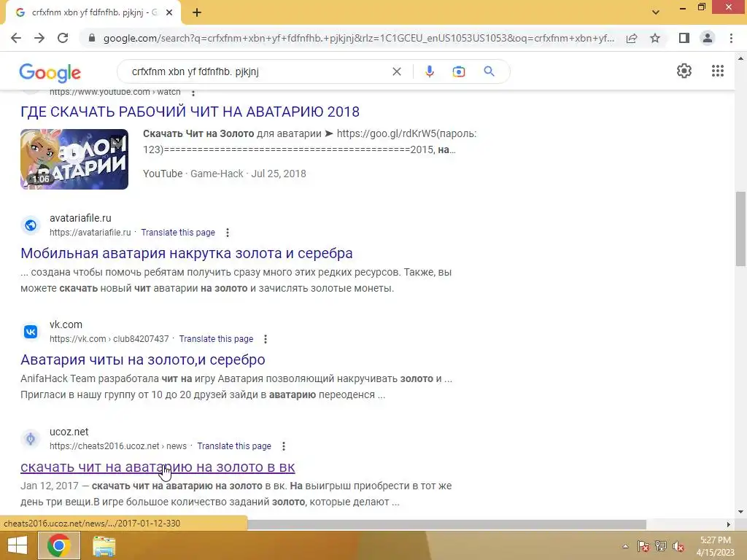Open the share this page icon
Screen dimensions: 747x560
[x=632, y=38]
